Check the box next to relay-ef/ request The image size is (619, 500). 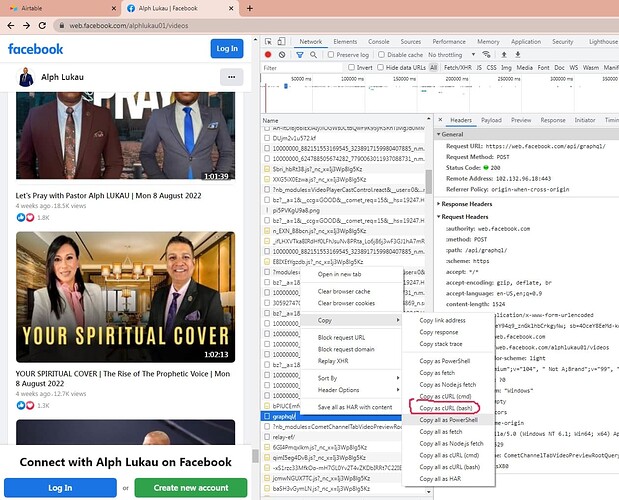coord(267,437)
